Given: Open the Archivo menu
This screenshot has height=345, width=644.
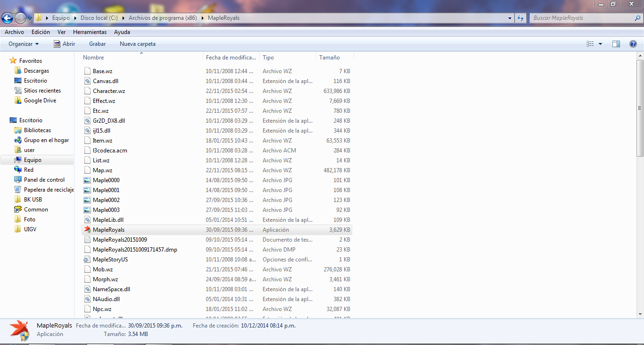Looking at the screenshot, I should [x=14, y=32].
